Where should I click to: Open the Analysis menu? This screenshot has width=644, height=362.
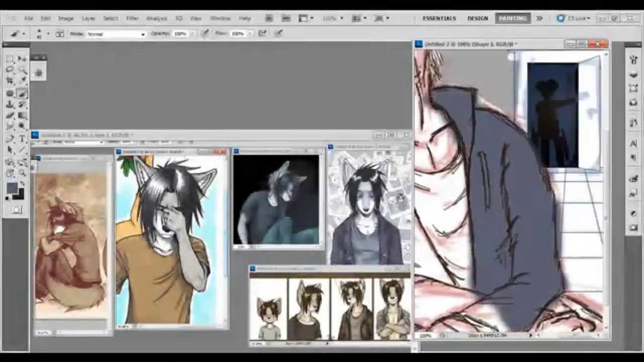[156, 18]
